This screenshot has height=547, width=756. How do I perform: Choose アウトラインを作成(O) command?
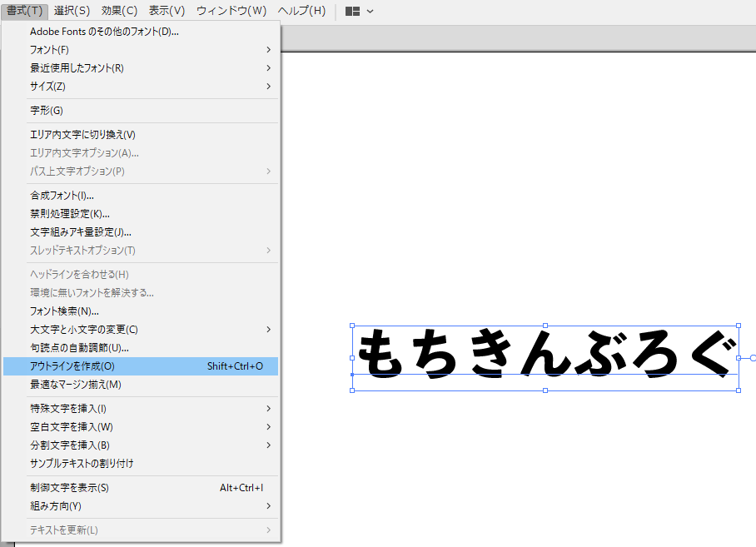tap(141, 365)
